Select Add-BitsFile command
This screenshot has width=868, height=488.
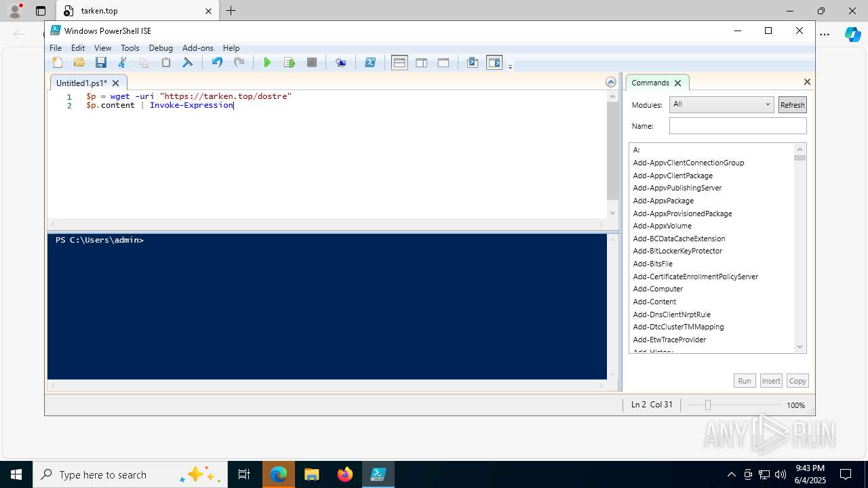[652, 264]
